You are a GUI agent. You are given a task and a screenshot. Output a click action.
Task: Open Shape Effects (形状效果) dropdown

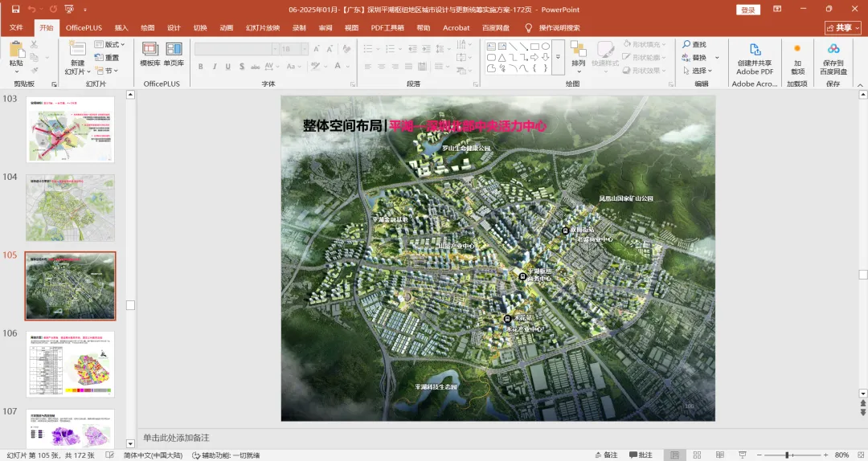(x=645, y=71)
